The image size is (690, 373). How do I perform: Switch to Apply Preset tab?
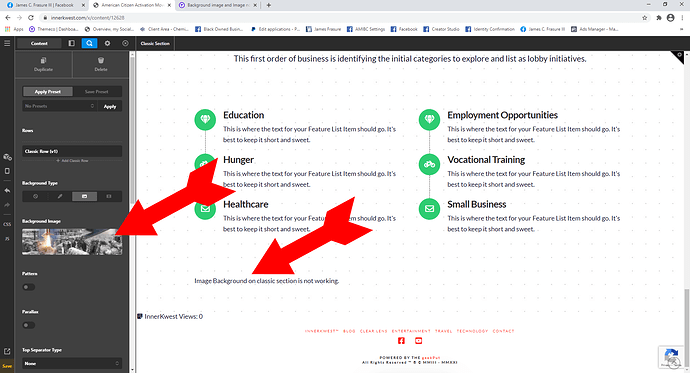click(x=48, y=91)
